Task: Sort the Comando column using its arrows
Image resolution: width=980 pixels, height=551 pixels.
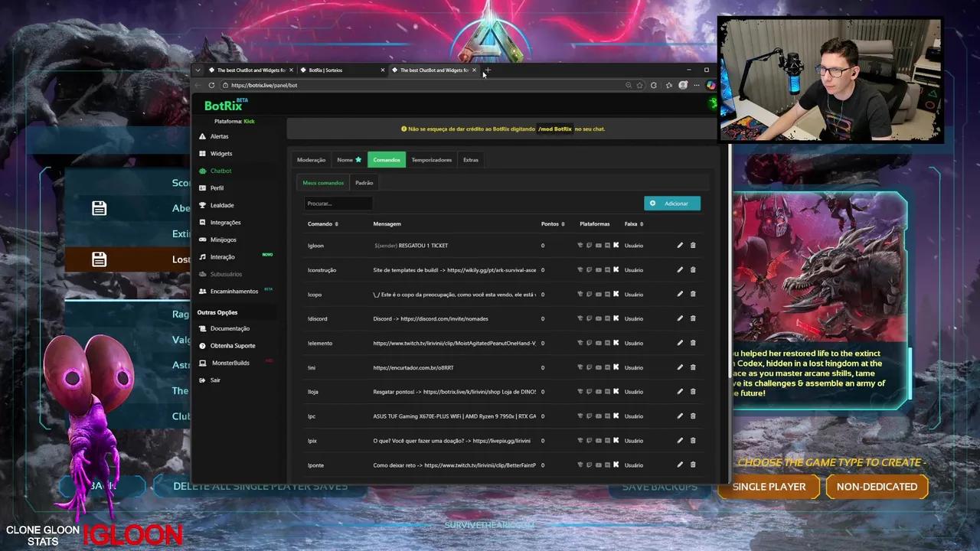Action: [x=337, y=223]
